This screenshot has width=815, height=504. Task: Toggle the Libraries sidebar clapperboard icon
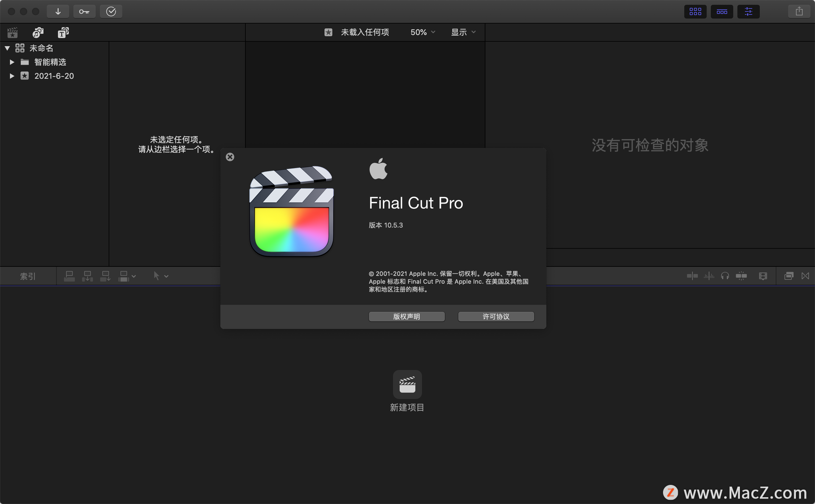pyautogui.click(x=13, y=33)
